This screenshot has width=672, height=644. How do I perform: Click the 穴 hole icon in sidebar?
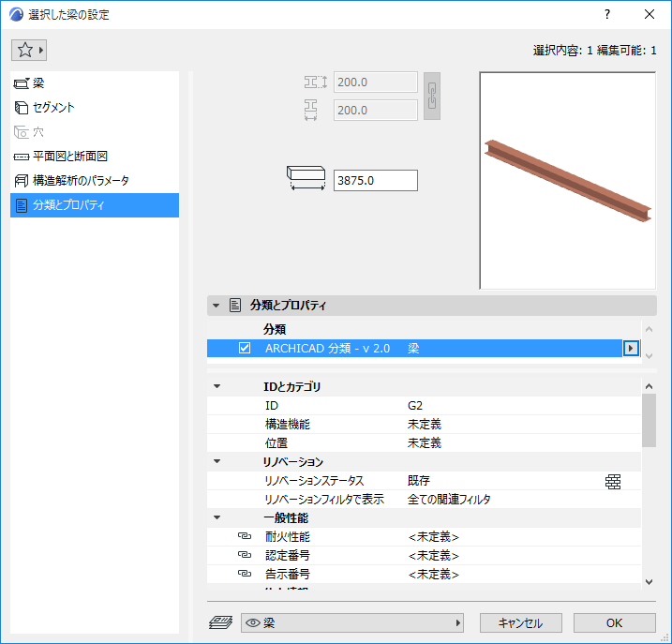[x=22, y=132]
